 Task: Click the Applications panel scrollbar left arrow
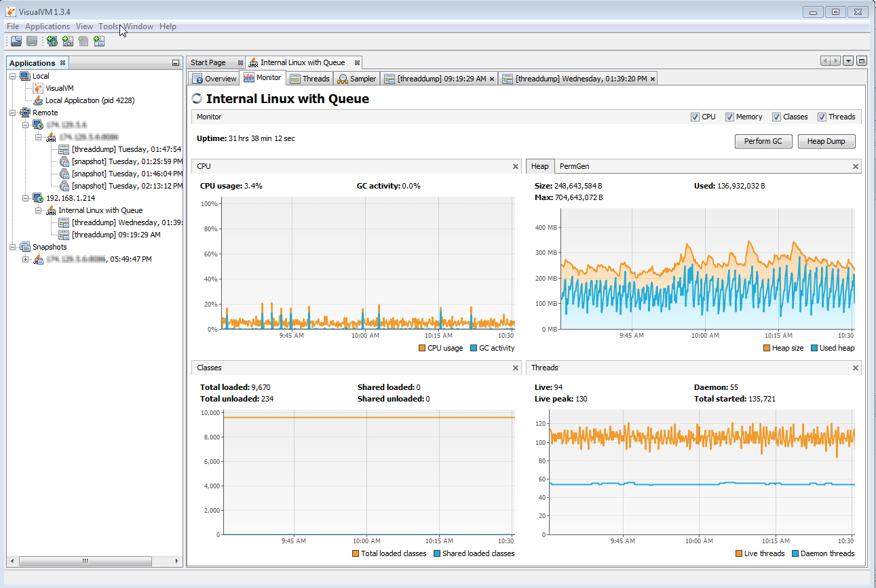(x=12, y=561)
